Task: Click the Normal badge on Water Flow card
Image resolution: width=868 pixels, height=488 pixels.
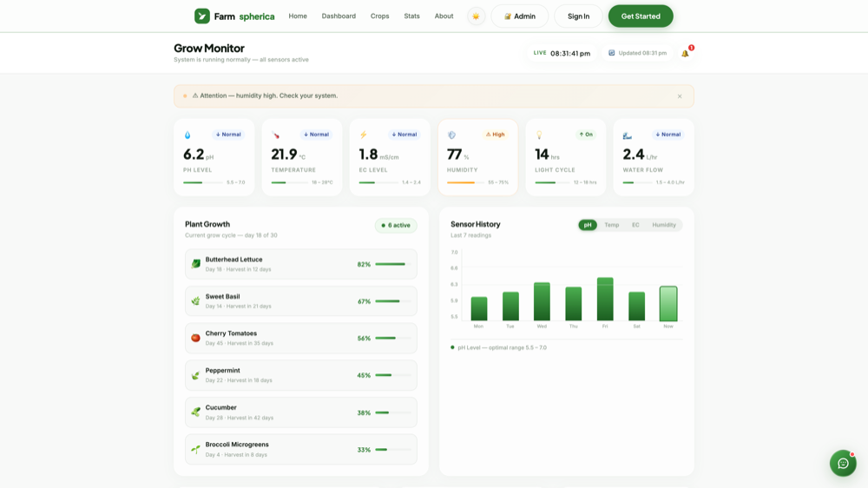Action: 667,135
